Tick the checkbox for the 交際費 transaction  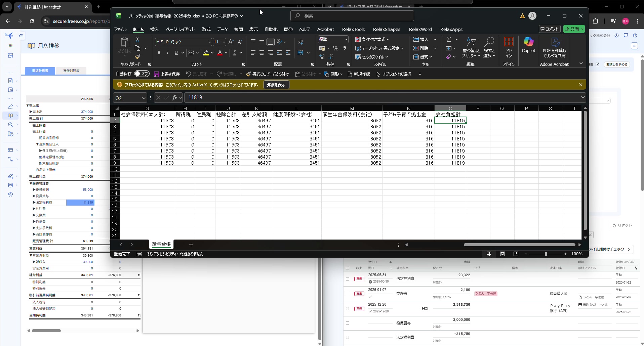[348, 294]
